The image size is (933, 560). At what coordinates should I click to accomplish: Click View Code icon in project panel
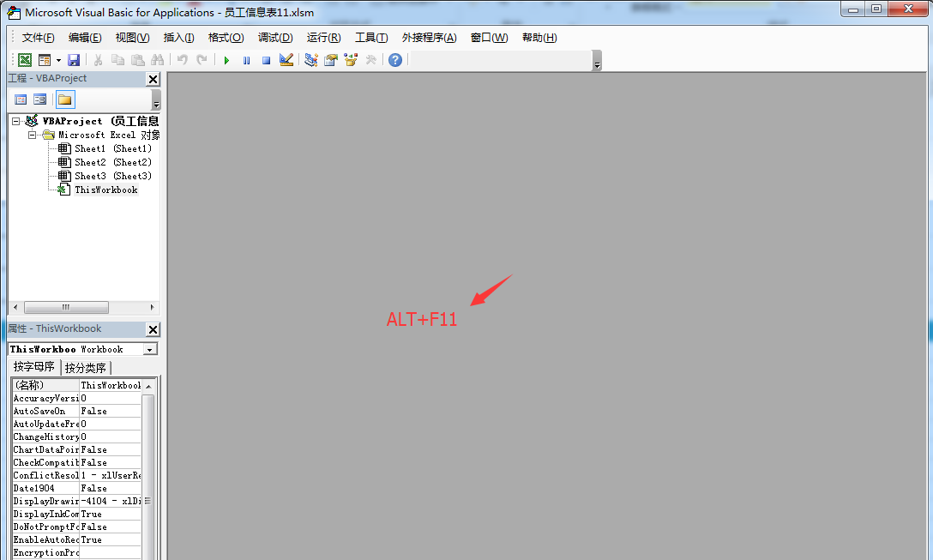coord(21,99)
